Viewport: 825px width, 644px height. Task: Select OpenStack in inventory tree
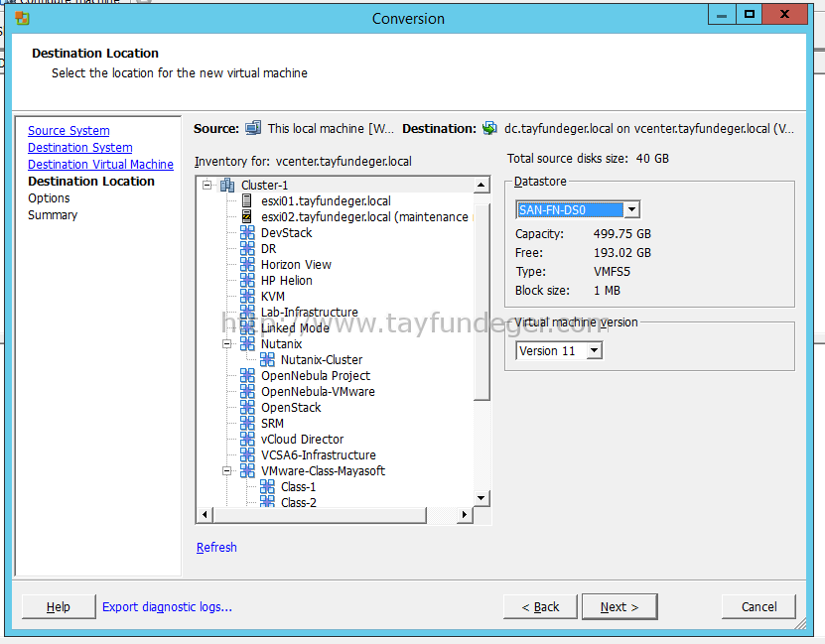point(291,407)
